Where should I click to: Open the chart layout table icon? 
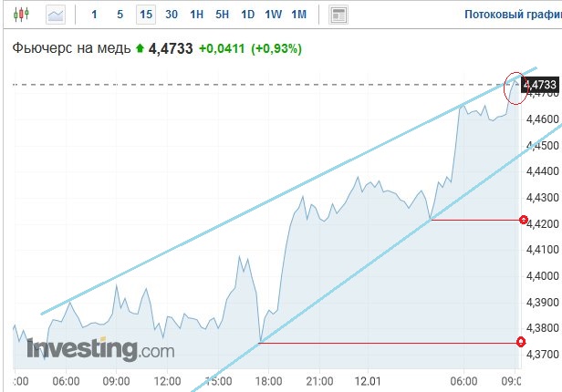coord(338,15)
